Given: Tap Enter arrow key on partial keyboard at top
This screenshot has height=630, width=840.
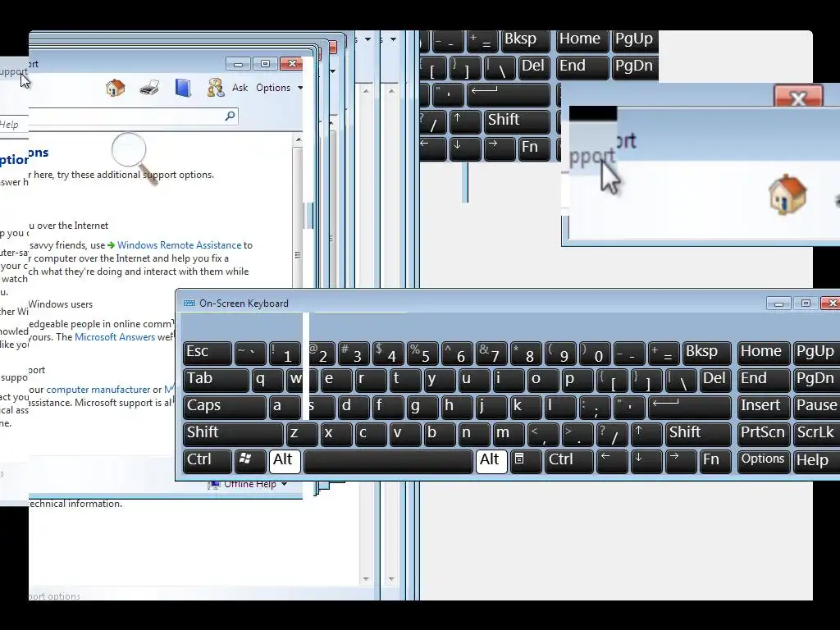Looking at the screenshot, I should (x=508, y=94).
